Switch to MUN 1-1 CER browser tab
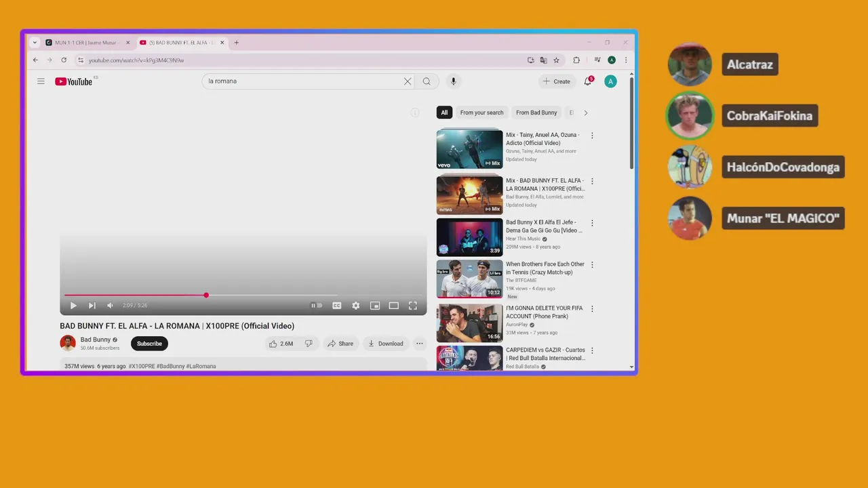The image size is (868, 488). point(87,43)
